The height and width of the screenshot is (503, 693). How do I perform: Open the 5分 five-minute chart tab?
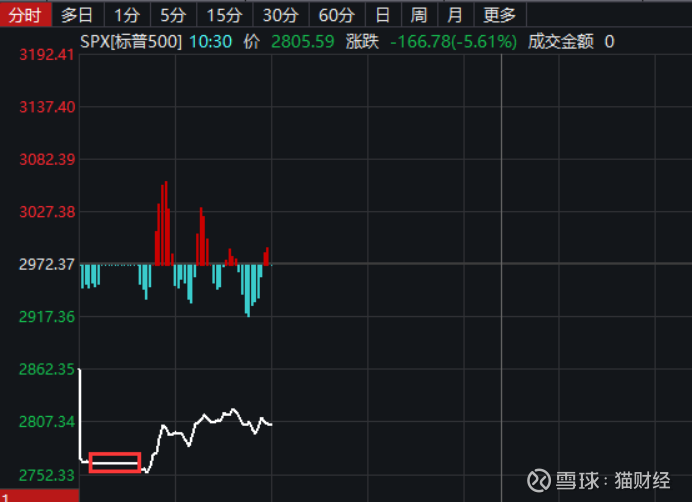point(173,15)
